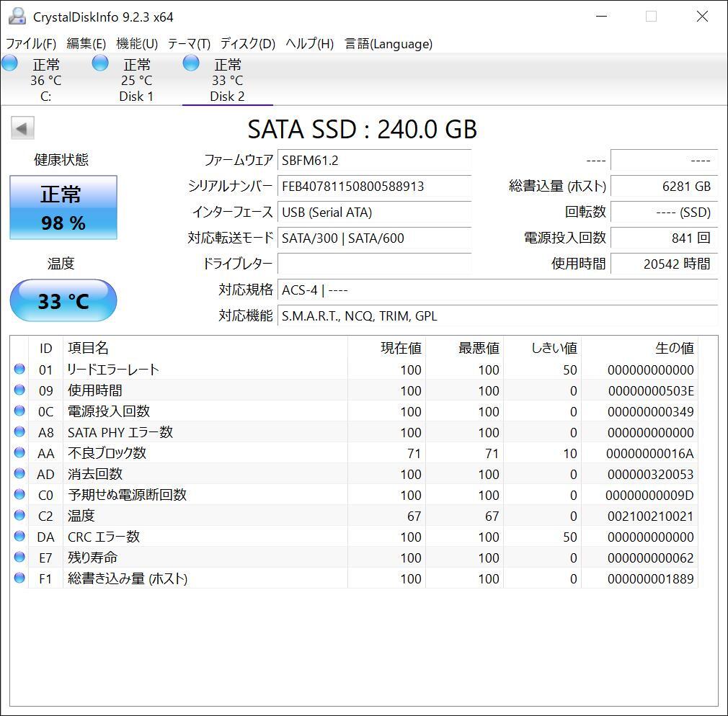This screenshot has height=716, width=728.
Task: Click the SATA SSD : 240.0 GB title
Action: click(x=362, y=129)
